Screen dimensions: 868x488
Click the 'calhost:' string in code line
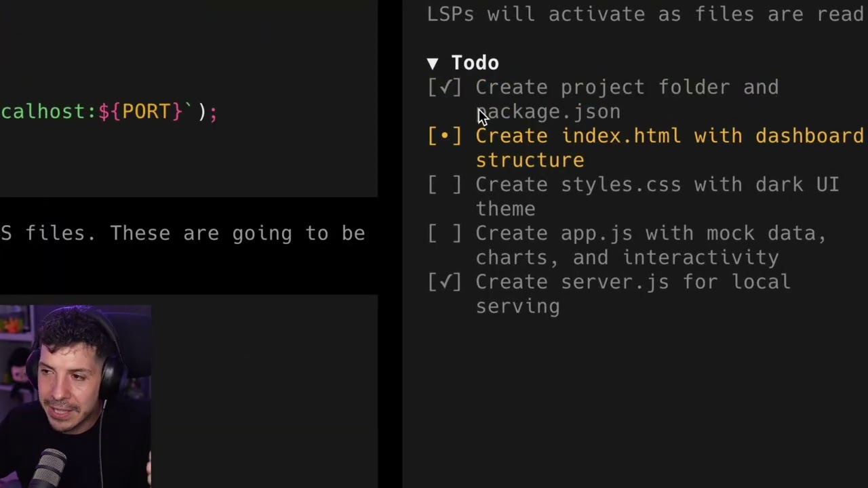49,112
